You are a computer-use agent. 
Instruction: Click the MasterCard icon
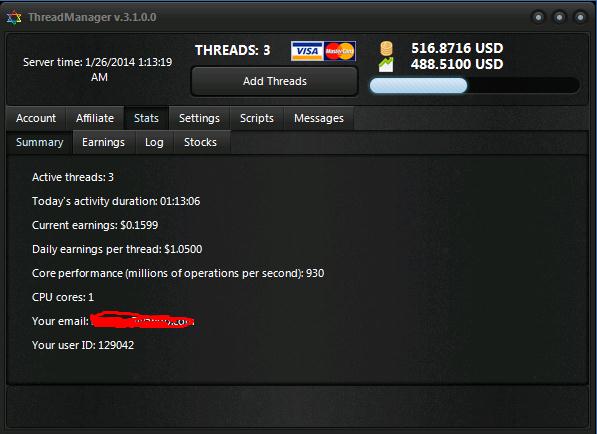340,51
